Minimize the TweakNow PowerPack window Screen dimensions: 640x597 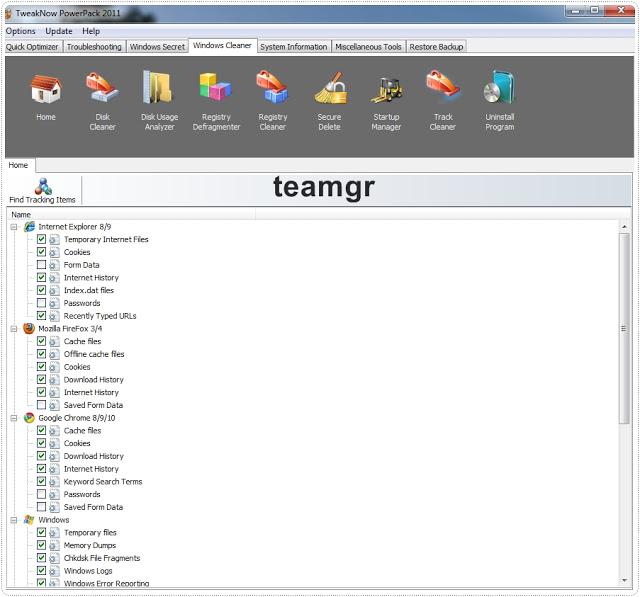click(x=576, y=11)
